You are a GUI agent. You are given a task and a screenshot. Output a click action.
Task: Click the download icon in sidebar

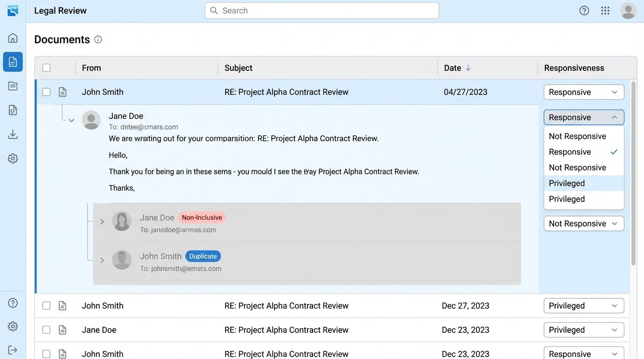point(13,135)
